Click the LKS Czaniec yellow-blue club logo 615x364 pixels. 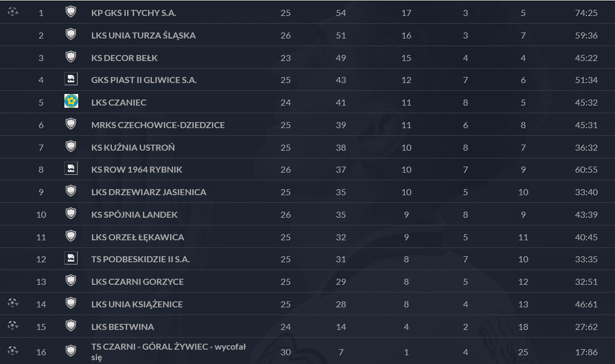[x=71, y=101]
